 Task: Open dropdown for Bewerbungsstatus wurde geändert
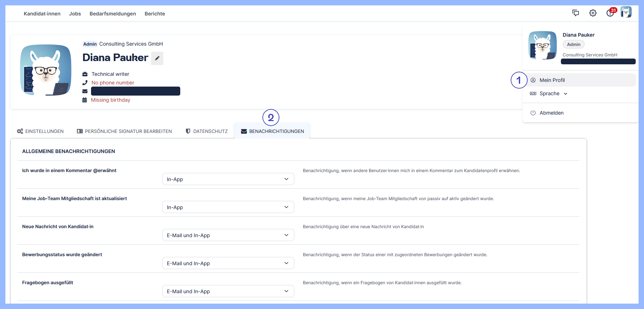click(x=228, y=263)
